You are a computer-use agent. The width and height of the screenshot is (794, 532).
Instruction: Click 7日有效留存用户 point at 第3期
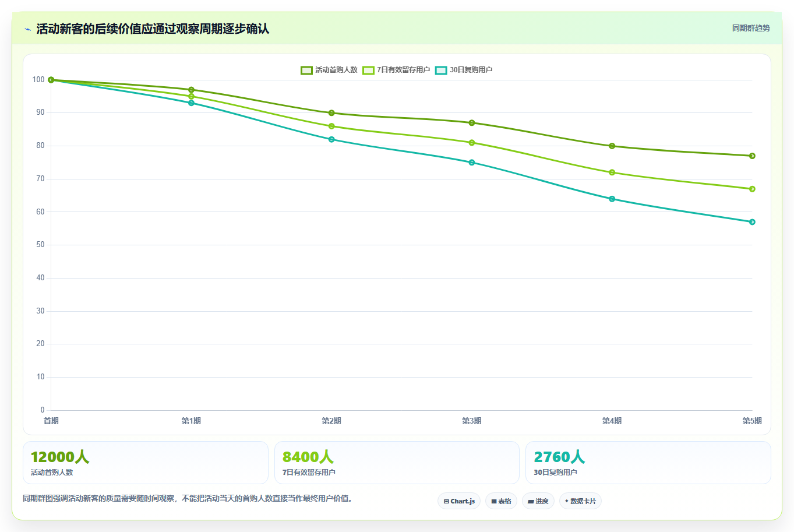[472, 143]
